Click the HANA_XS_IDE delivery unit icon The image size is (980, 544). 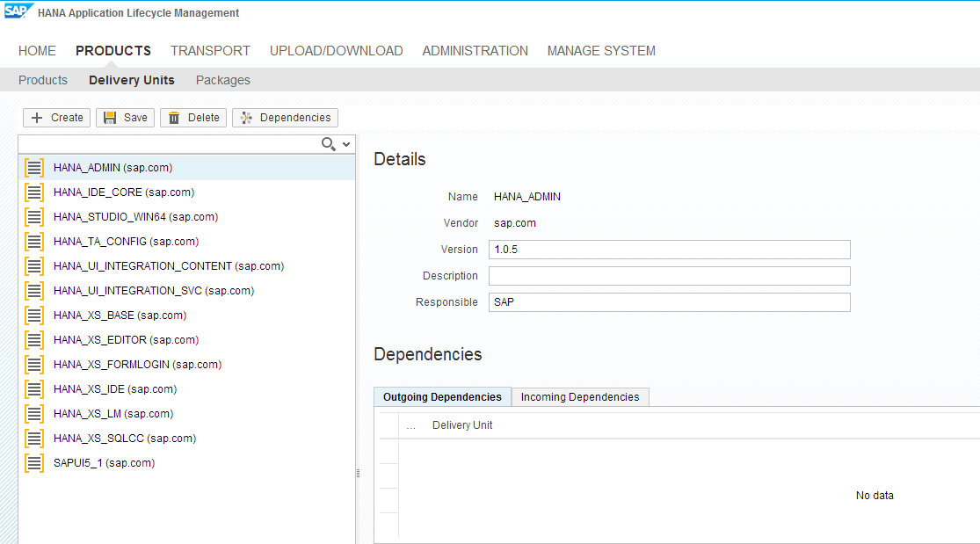pyautogui.click(x=34, y=389)
